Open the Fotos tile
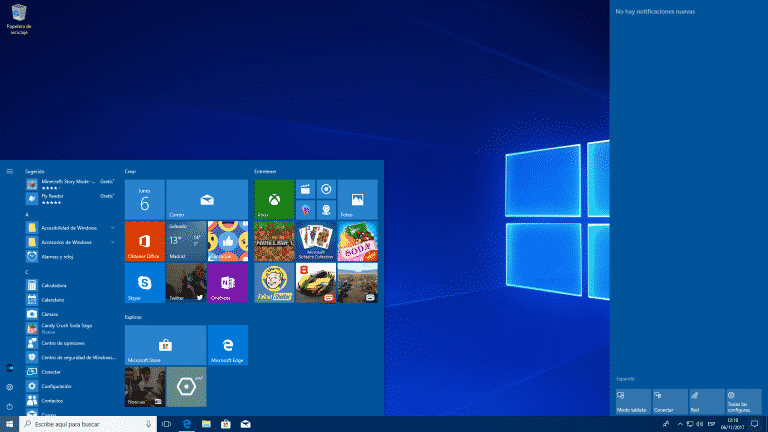 [x=358, y=199]
